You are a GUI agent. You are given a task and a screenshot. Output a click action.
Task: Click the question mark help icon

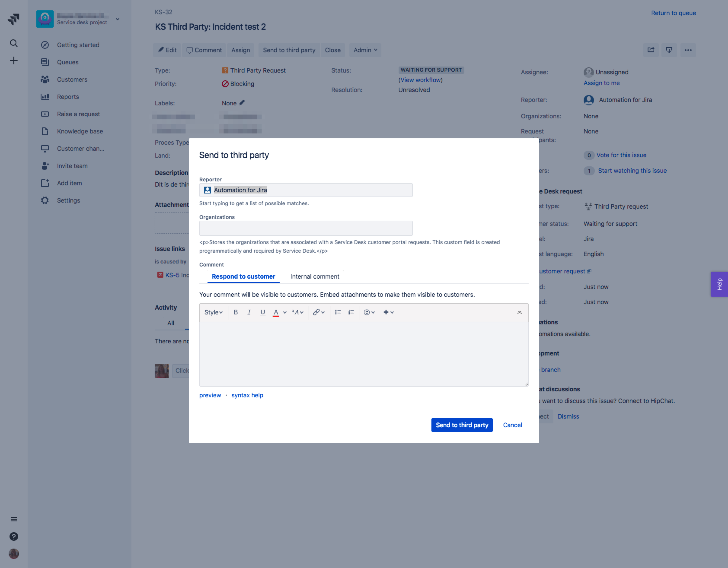click(14, 536)
